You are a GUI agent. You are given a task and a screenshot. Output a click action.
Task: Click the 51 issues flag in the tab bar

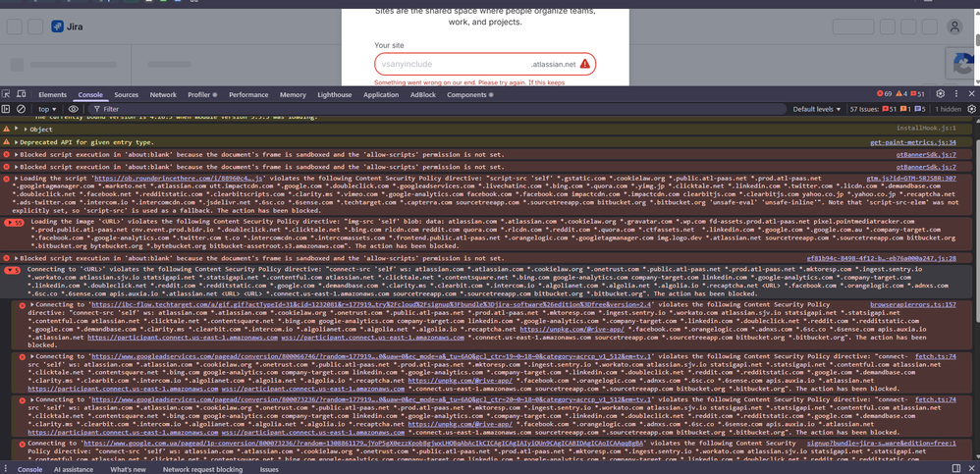917,94
